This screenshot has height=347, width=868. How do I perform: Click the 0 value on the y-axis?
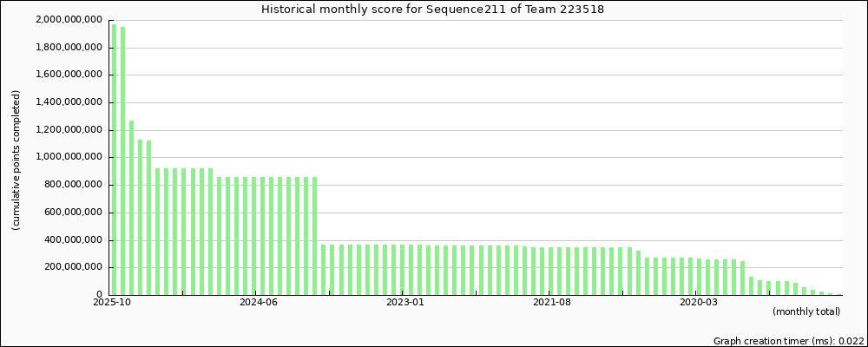98,295
